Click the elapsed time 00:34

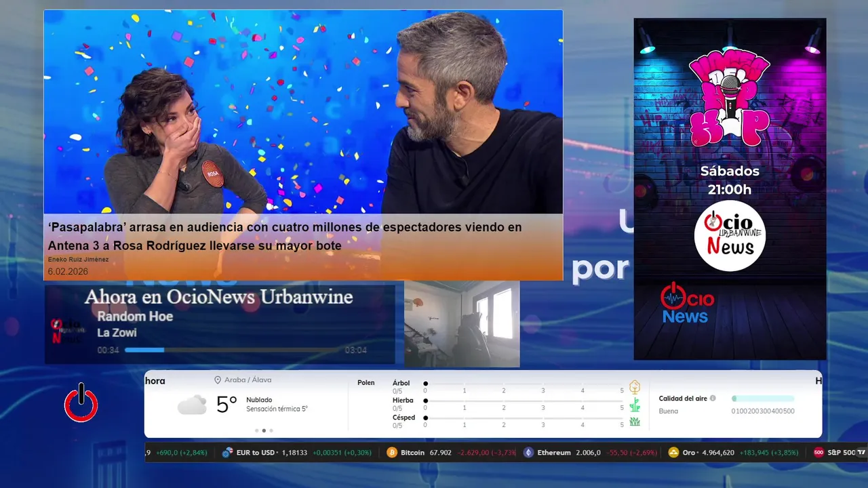pos(108,350)
